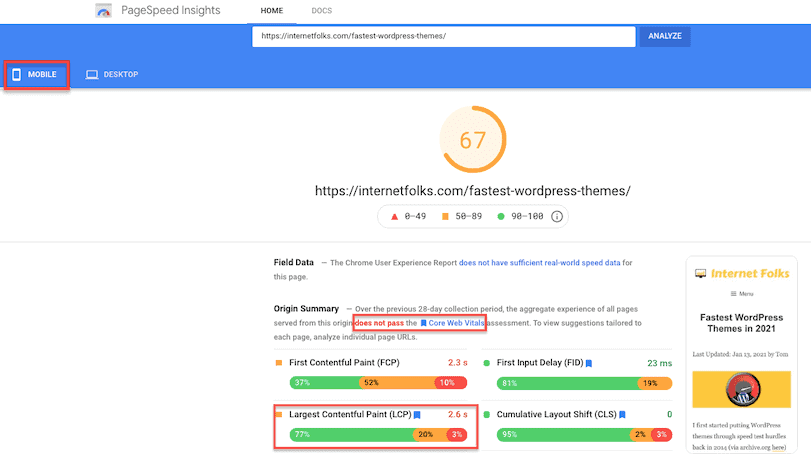This screenshot has width=811, height=458.
Task: Open the HOME tab
Action: (x=272, y=10)
